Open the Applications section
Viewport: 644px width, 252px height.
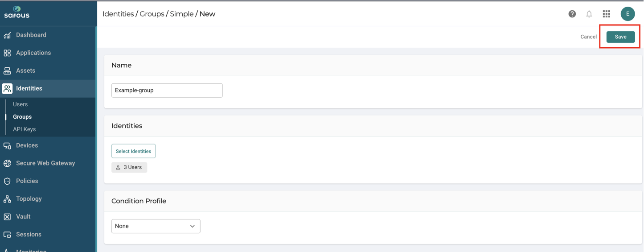tap(48, 53)
